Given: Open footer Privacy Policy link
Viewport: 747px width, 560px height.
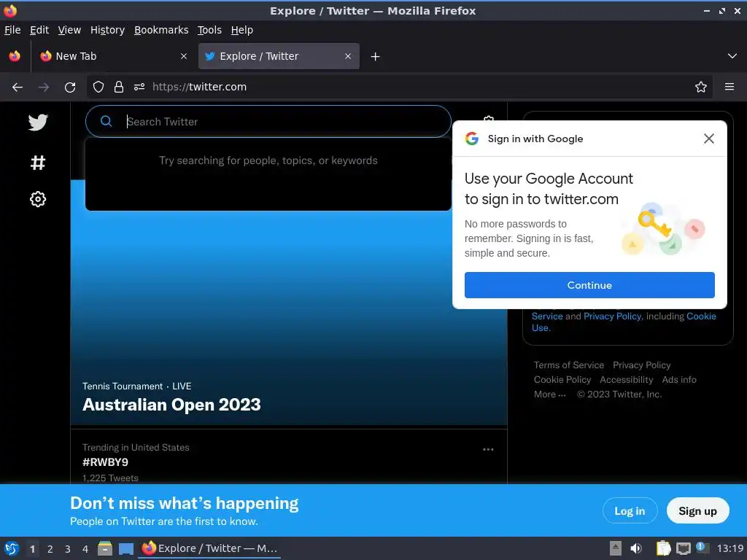Looking at the screenshot, I should tap(641, 365).
